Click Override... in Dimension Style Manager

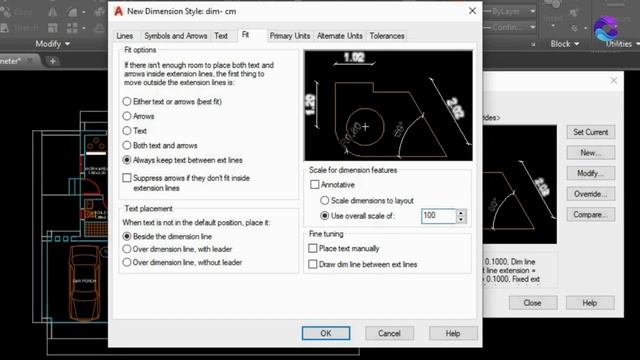(591, 194)
